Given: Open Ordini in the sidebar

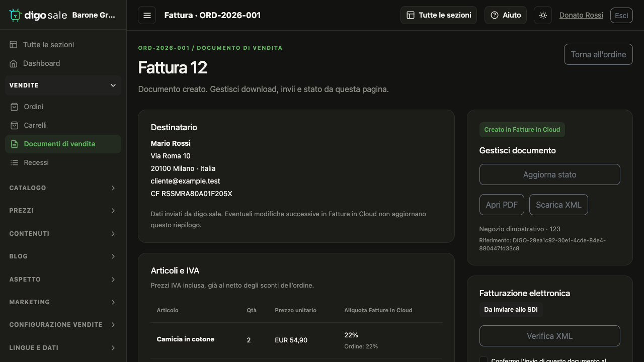Looking at the screenshot, I should click(x=63, y=107).
